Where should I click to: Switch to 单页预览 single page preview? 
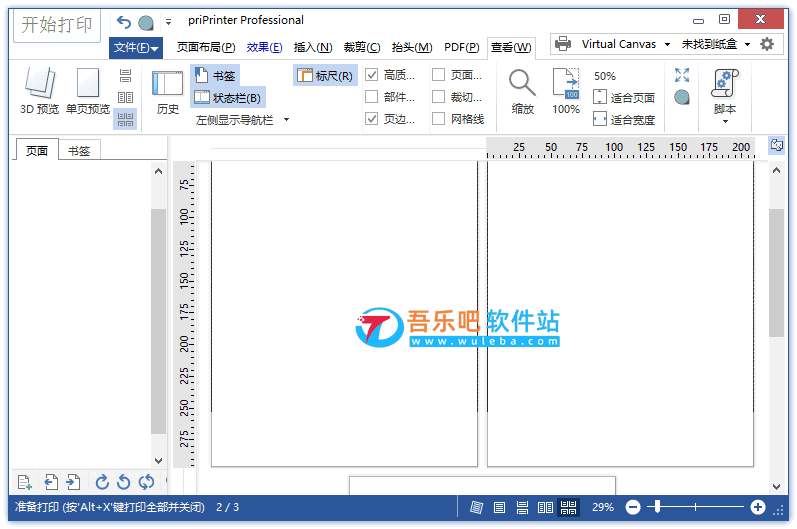coord(88,91)
